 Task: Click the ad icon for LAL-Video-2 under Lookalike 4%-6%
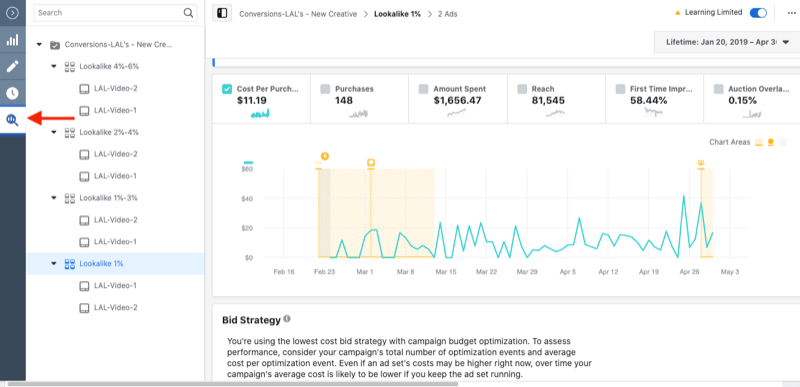pos(85,89)
